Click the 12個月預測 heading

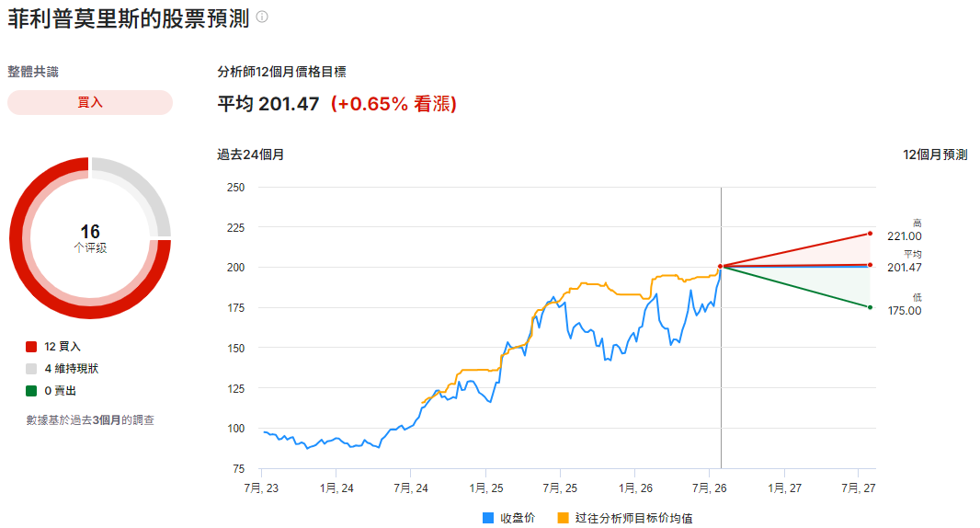click(x=935, y=155)
